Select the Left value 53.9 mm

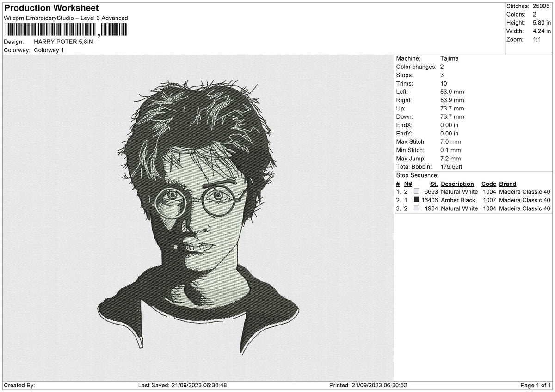452,92
